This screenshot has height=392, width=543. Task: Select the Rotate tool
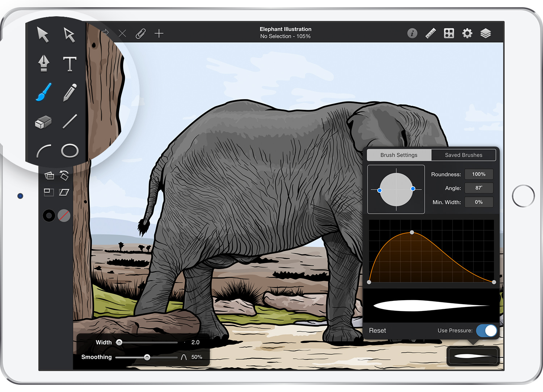(64, 175)
